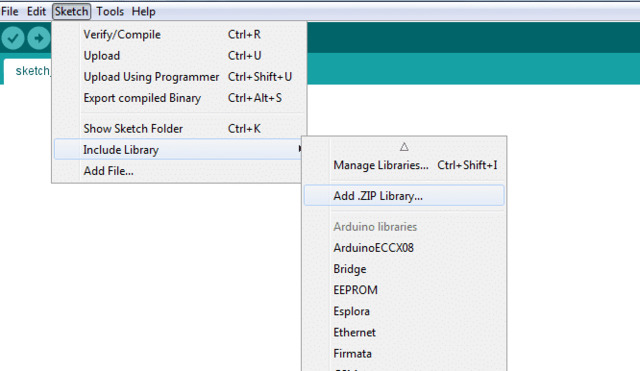Viewport: 640px width, 371px height.
Task: Switch to the sketch tab
Action: pos(28,71)
